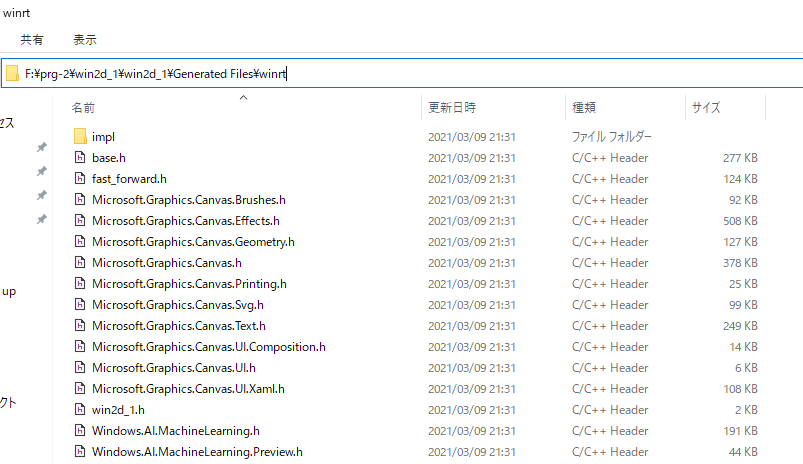This screenshot has width=803, height=464.
Task: Select the Microsoft.Graphics.Canvas.Text.h file name
Action: (179, 326)
